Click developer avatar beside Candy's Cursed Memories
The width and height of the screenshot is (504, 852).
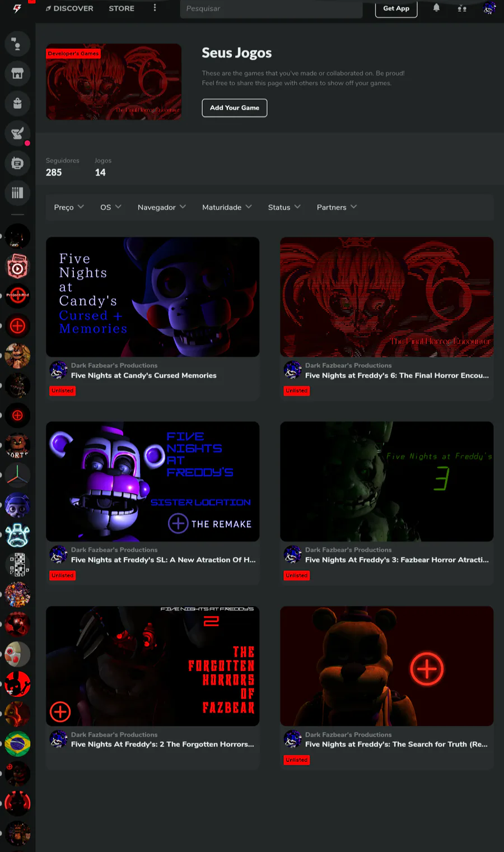coord(58,370)
